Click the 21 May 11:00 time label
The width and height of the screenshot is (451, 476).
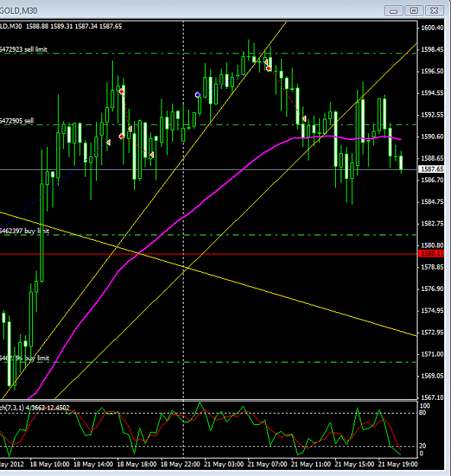click(311, 465)
